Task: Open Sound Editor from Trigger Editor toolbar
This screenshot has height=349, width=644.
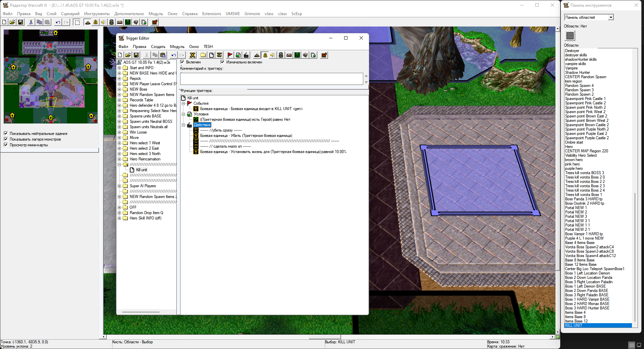Action: coord(273,55)
